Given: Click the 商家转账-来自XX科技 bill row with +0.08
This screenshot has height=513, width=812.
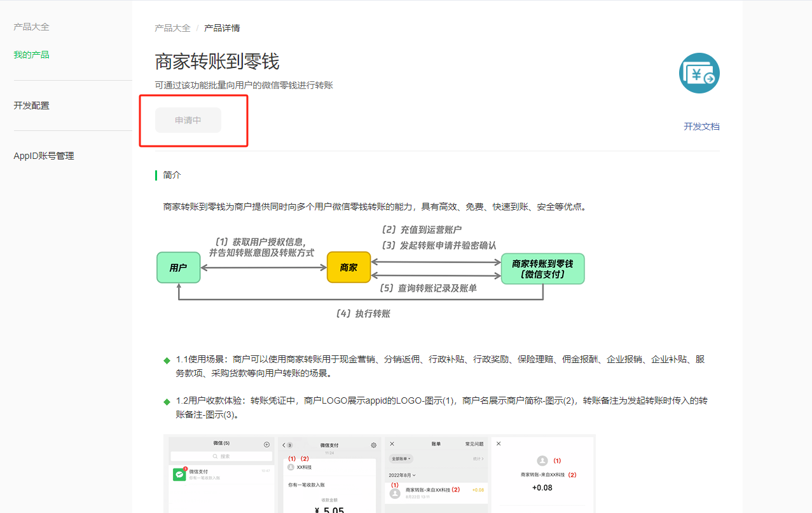Looking at the screenshot, I should 437,492.
